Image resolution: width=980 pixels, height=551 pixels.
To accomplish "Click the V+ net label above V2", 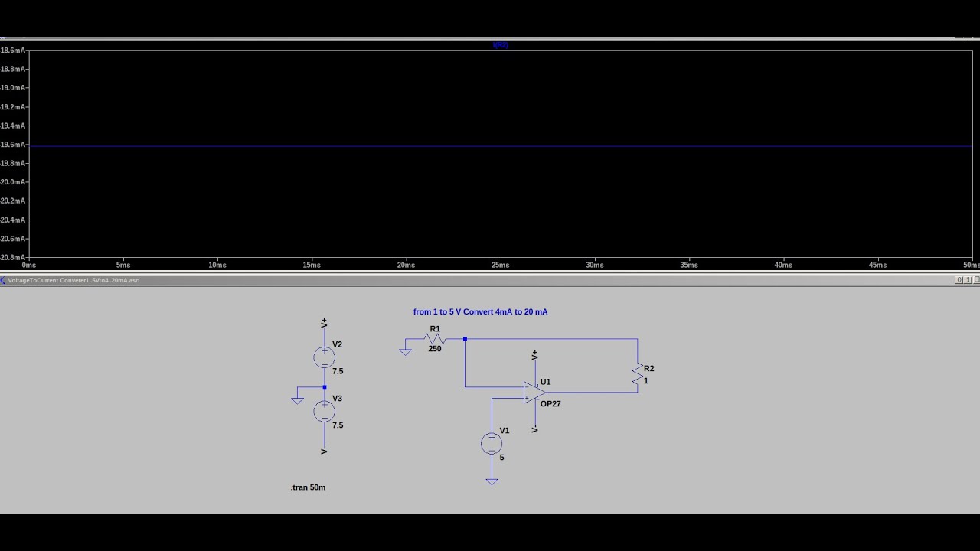I will [x=324, y=323].
